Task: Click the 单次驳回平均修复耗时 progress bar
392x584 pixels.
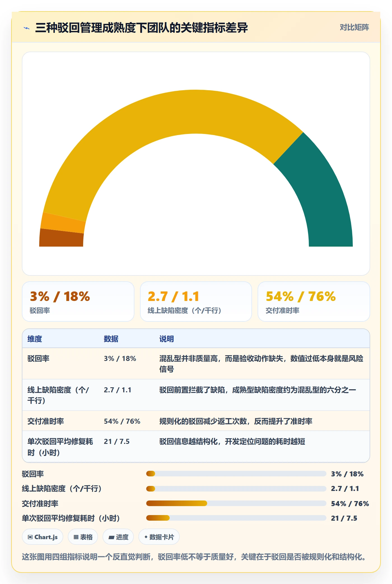Action: [236, 518]
